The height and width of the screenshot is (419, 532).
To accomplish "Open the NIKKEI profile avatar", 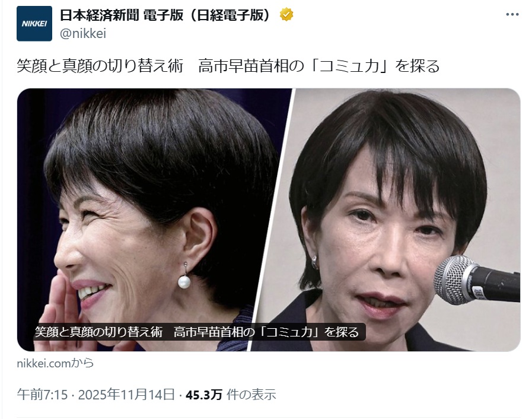I will (x=34, y=23).
